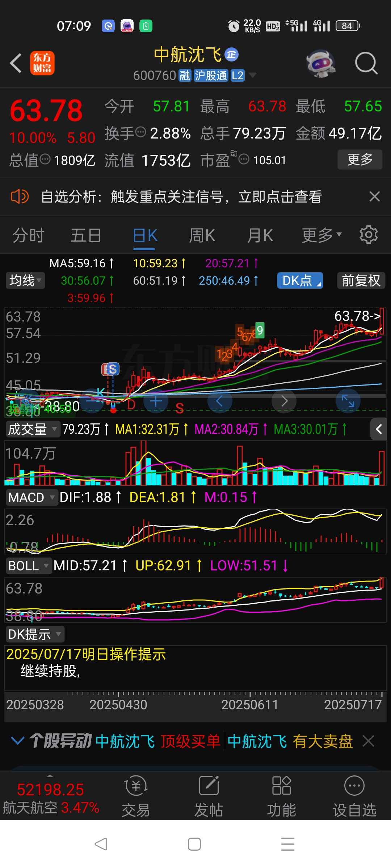This screenshot has width=391, height=868.
Task: Expand stock code dropdown arrow
Action: point(253,75)
